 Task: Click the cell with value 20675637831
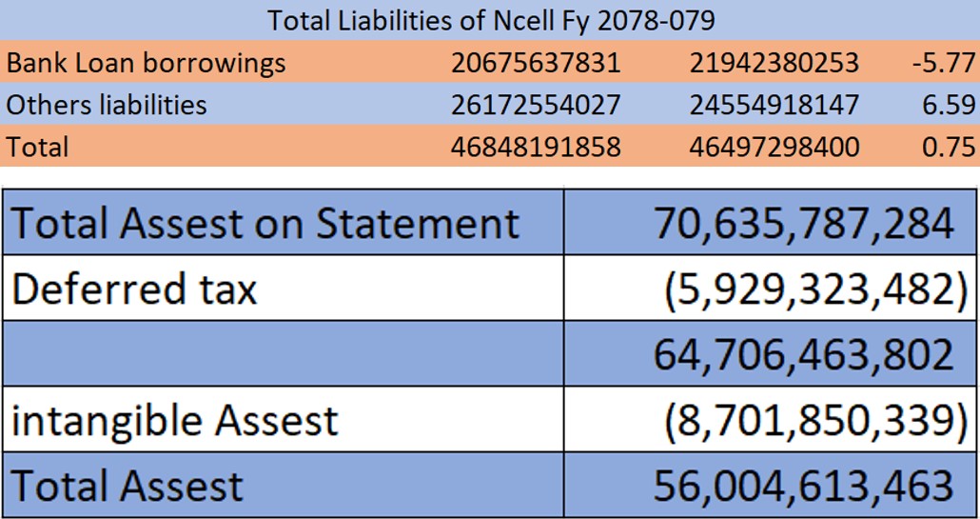pos(536,63)
